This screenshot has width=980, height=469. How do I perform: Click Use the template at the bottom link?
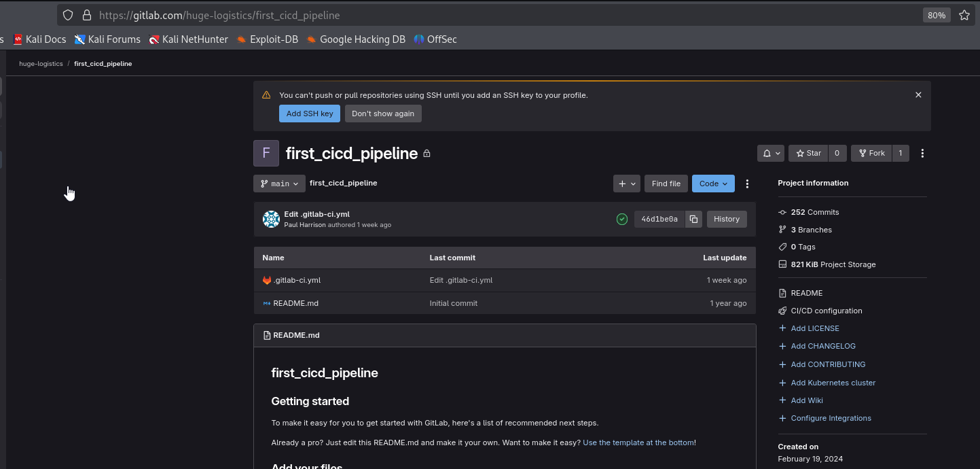pos(638,442)
